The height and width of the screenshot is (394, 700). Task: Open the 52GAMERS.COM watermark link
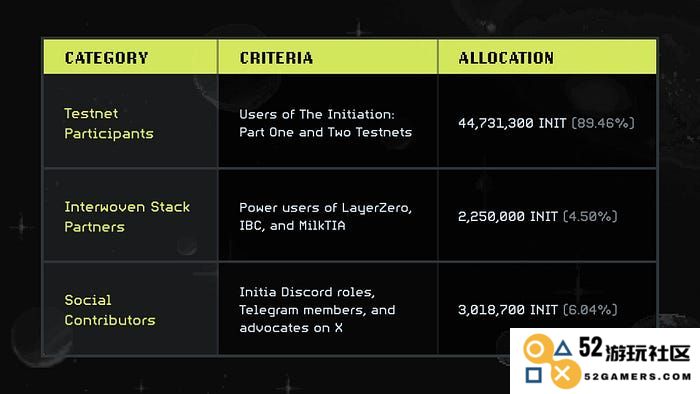click(x=638, y=377)
